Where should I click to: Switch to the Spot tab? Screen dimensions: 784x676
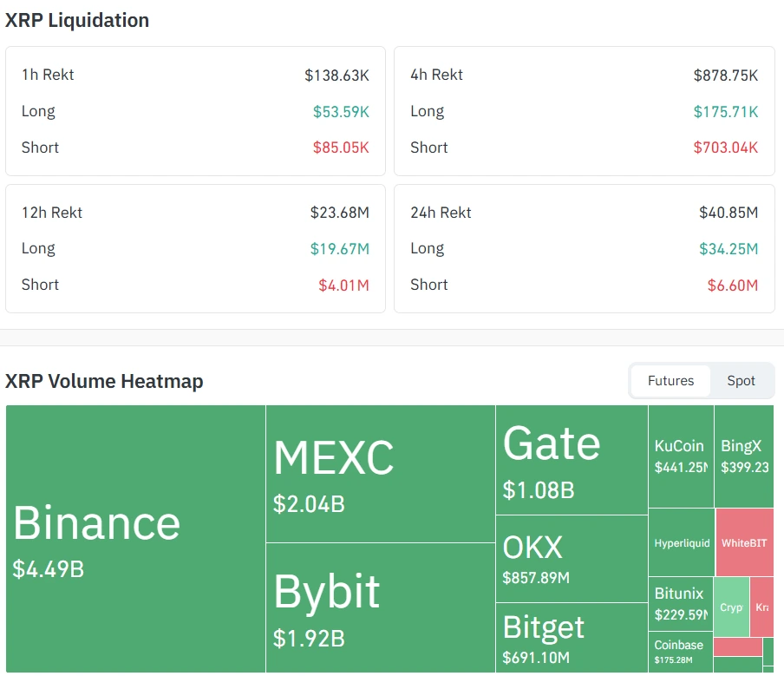click(741, 380)
